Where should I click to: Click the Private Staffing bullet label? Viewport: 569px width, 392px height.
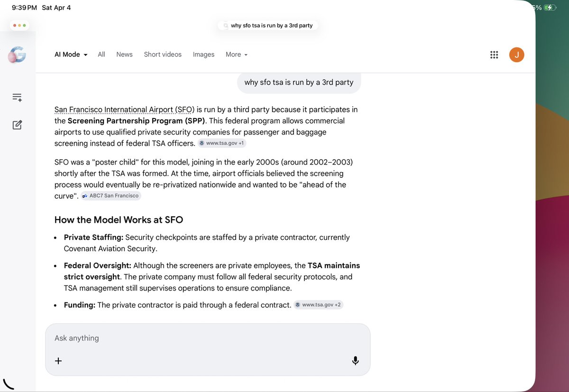point(93,237)
